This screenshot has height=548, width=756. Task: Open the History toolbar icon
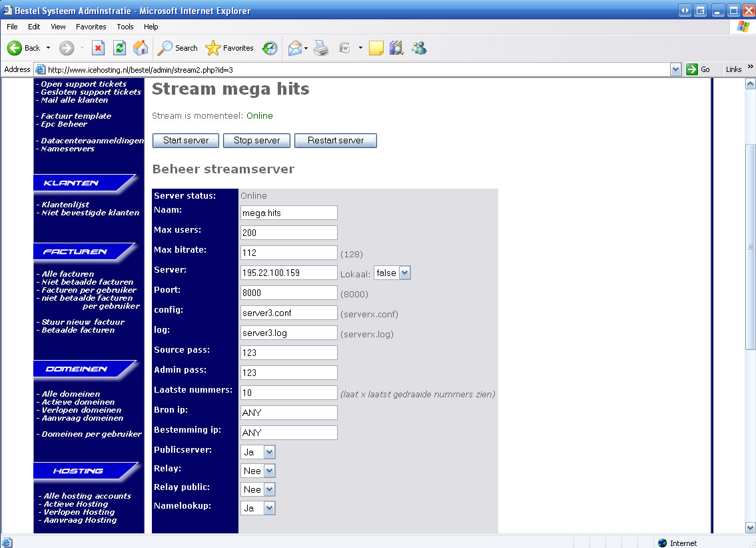coord(270,48)
